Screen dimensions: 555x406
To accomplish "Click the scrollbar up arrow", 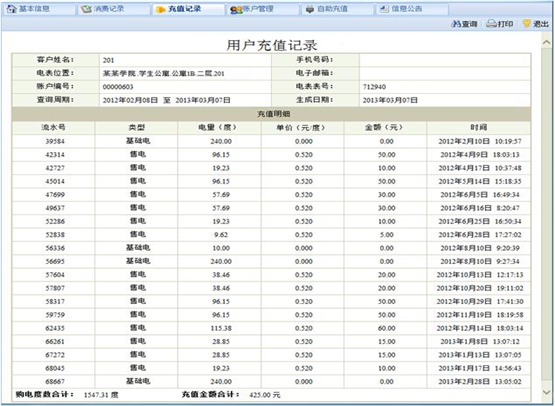I will [x=546, y=43].
